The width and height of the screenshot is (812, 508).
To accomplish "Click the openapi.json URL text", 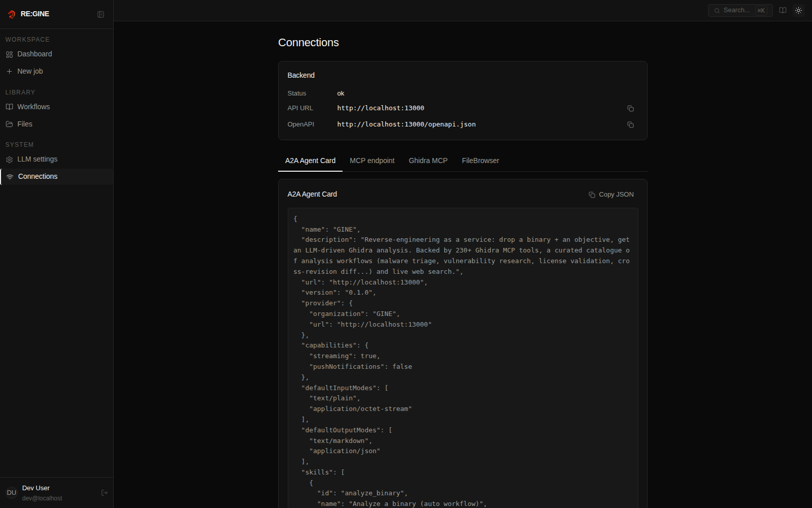I will [407, 124].
